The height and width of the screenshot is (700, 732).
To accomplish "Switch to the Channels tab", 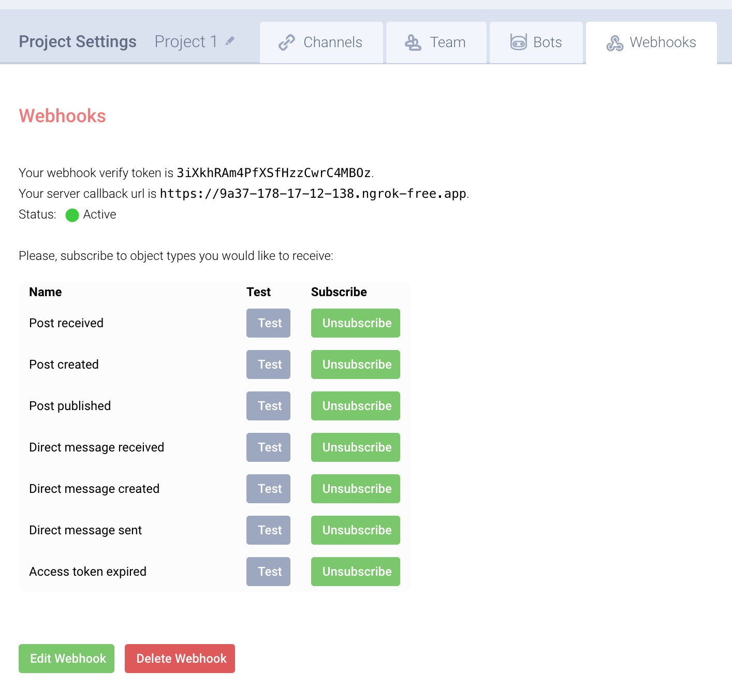I will tap(321, 42).
